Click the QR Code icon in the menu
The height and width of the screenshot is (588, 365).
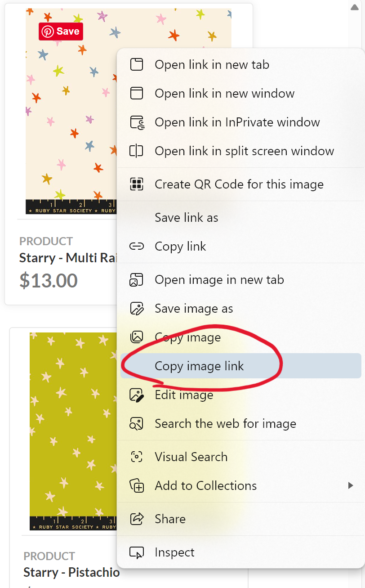(x=136, y=184)
